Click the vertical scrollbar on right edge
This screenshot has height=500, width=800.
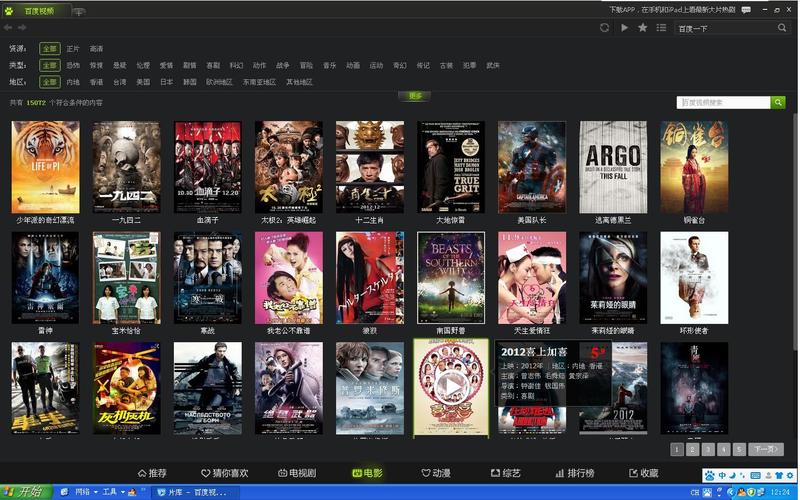tap(796, 232)
